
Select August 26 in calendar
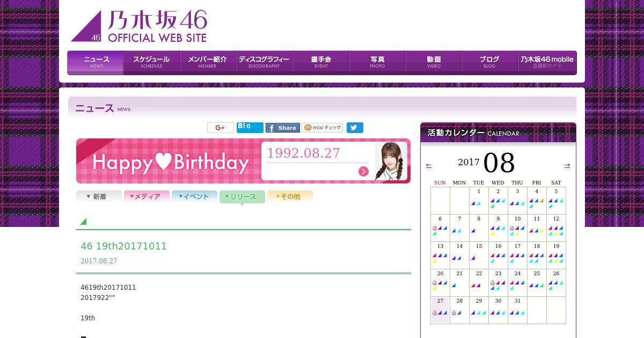coord(556,282)
